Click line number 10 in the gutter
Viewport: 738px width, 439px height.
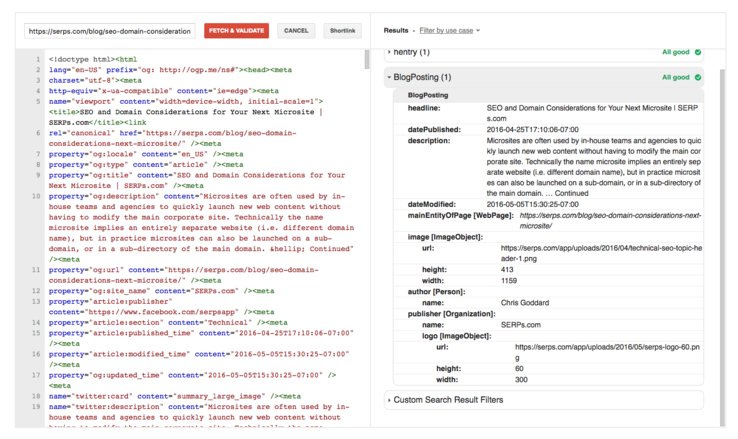coord(36,196)
